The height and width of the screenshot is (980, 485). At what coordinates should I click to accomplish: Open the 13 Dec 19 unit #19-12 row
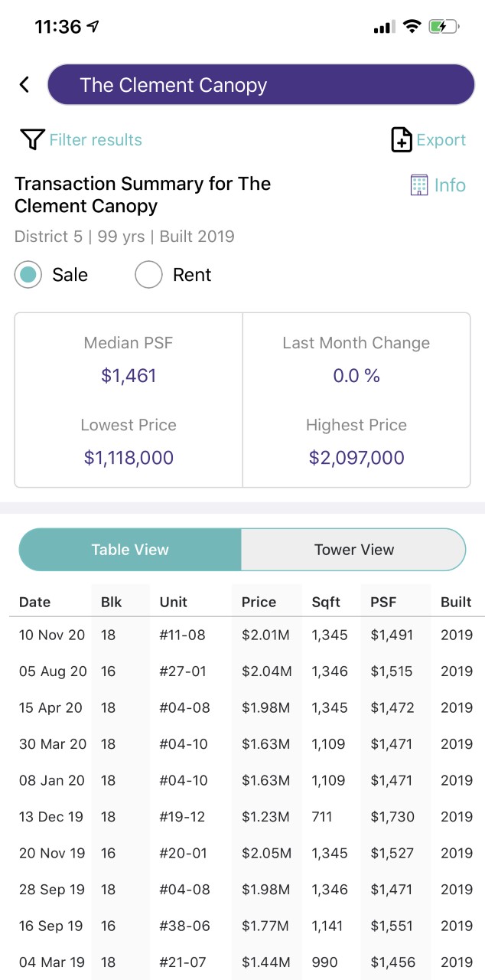click(x=242, y=817)
